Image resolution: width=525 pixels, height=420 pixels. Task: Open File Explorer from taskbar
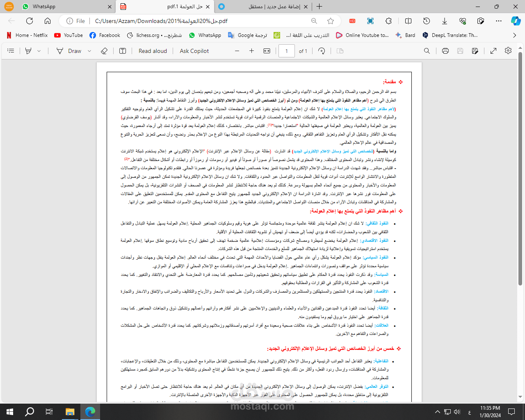70,412
